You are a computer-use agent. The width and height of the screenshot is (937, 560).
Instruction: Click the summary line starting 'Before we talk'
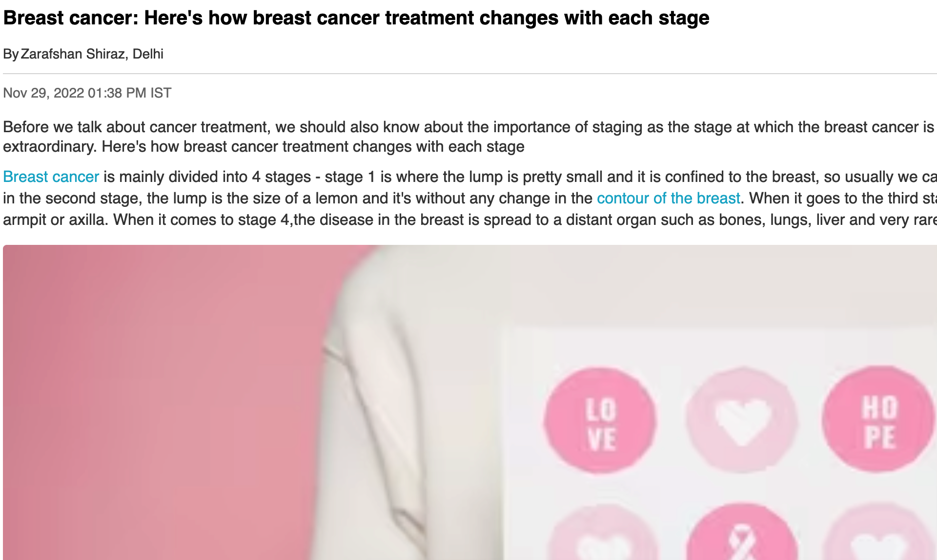click(x=468, y=127)
